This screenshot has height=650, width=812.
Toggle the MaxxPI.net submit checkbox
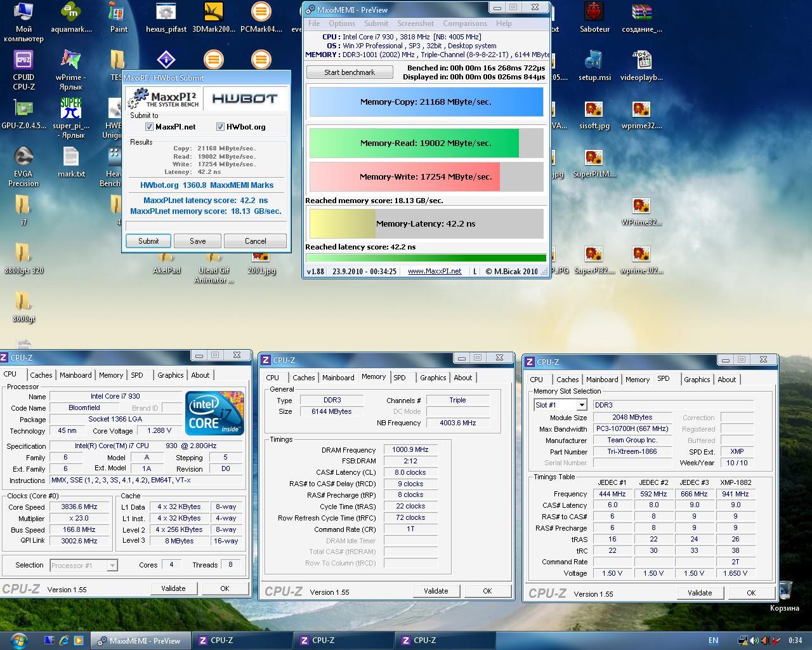[149, 127]
